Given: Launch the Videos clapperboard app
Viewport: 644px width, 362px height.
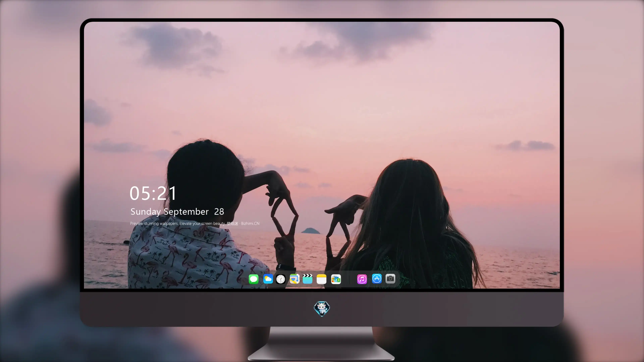Looking at the screenshot, I should point(308,279).
